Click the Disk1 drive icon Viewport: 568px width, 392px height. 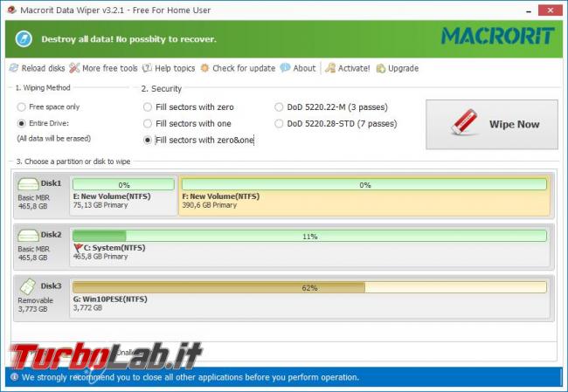(28, 184)
